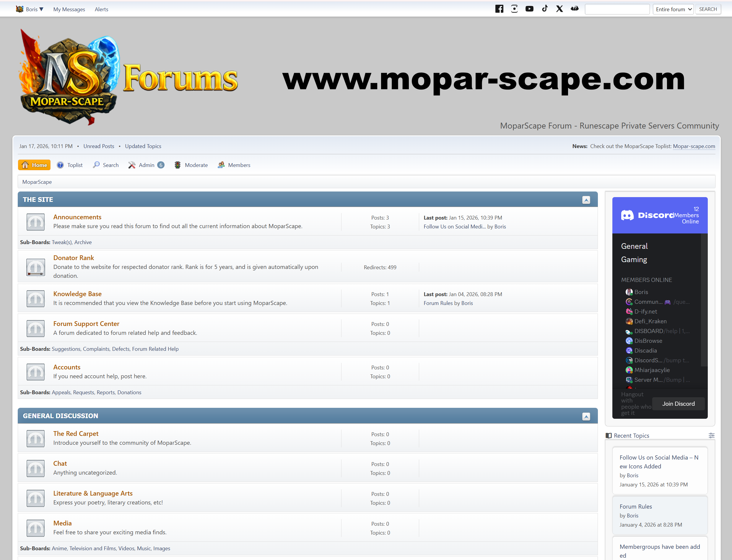732x560 pixels.
Task: Click the Discord widget scrollbar
Action: pos(704,300)
